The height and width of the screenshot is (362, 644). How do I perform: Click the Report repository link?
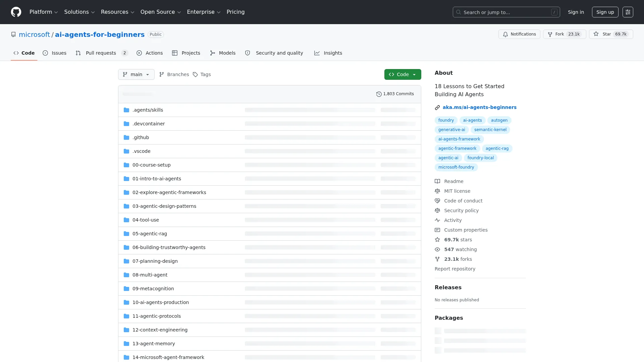pos(455,269)
